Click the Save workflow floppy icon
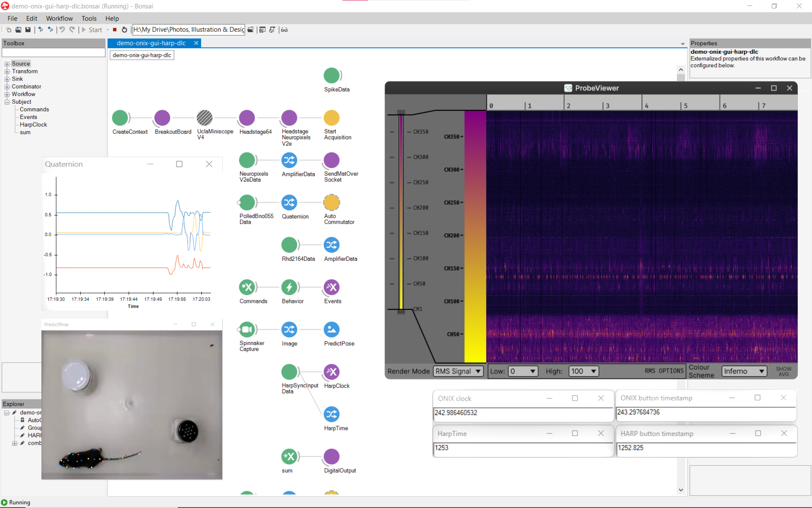The image size is (812, 508). [x=28, y=30]
